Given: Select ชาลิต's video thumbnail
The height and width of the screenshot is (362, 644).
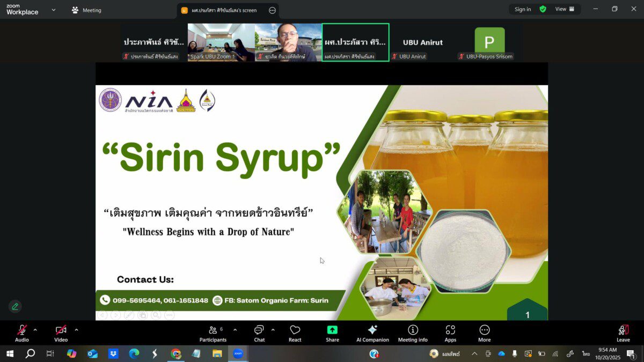Looking at the screenshot, I should pyautogui.click(x=288, y=42).
